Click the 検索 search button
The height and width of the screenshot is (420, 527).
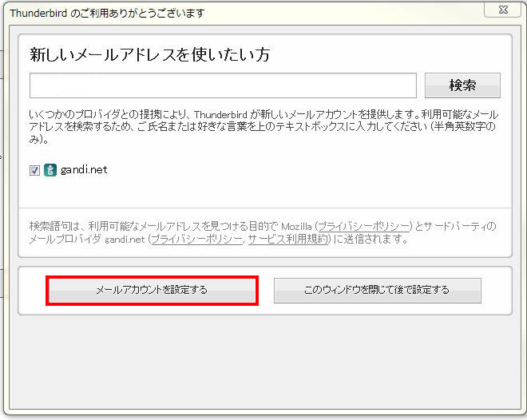coord(462,85)
